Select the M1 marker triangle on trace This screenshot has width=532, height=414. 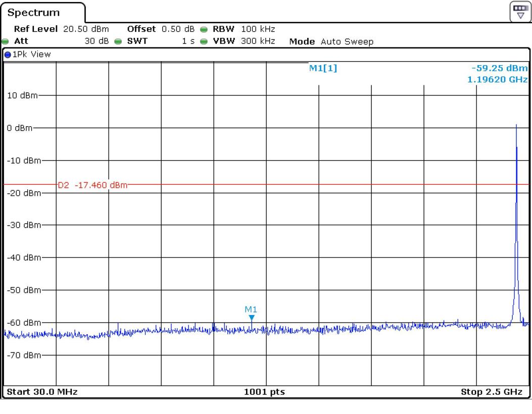pyautogui.click(x=252, y=318)
